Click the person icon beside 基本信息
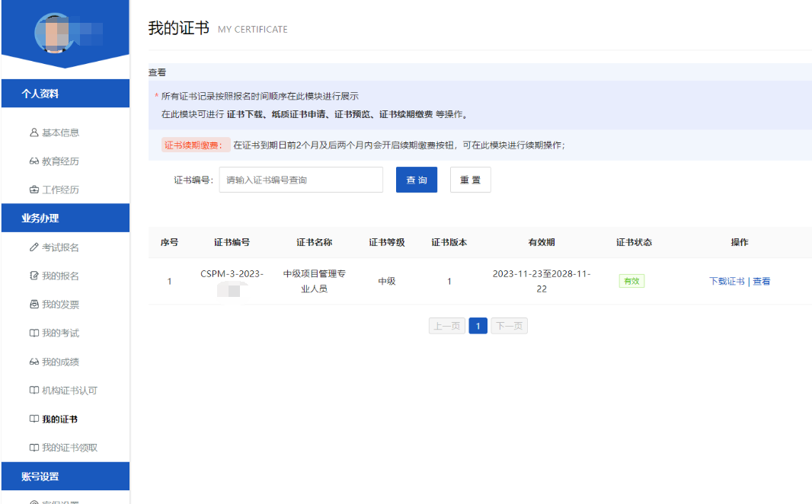812x504 pixels. coord(34,132)
